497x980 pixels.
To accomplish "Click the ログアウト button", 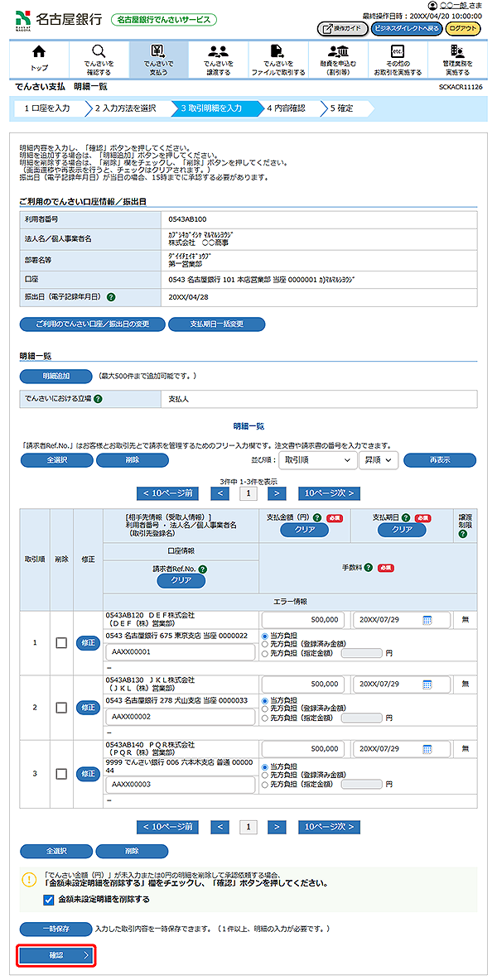I will click(x=463, y=29).
